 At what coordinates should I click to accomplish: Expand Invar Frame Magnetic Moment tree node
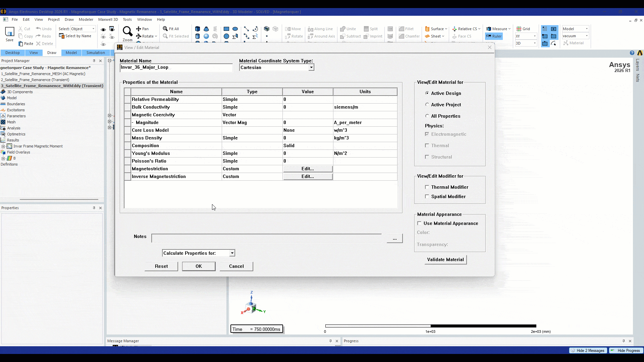click(3, 146)
